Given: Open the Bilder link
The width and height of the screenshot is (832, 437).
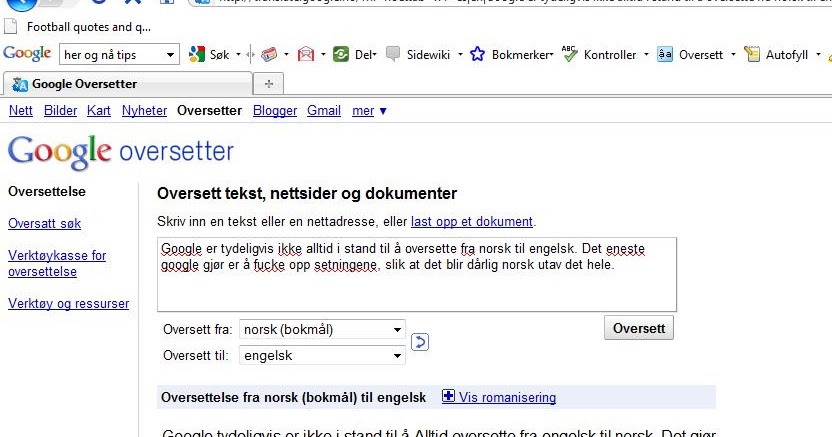Looking at the screenshot, I should pyautogui.click(x=60, y=110).
